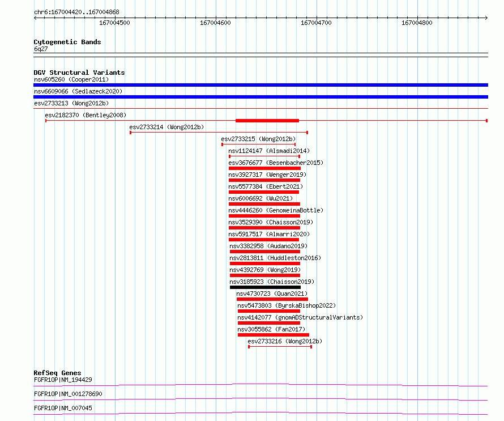Screen dimensions: 504x421
Task: Click the thick red segment of esv2182370
Action: [267, 121]
